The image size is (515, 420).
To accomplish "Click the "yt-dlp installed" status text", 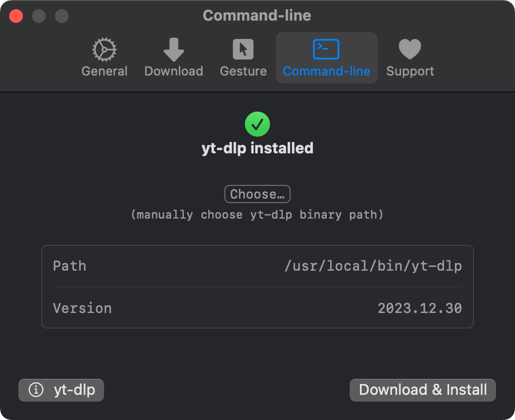I will coord(257,148).
